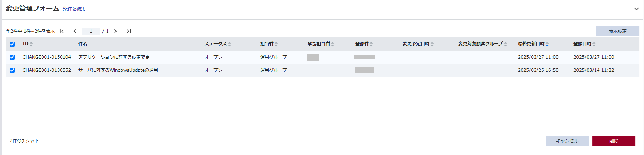Collapse the 変更管理フォーム panel chevron

(x=636, y=9)
